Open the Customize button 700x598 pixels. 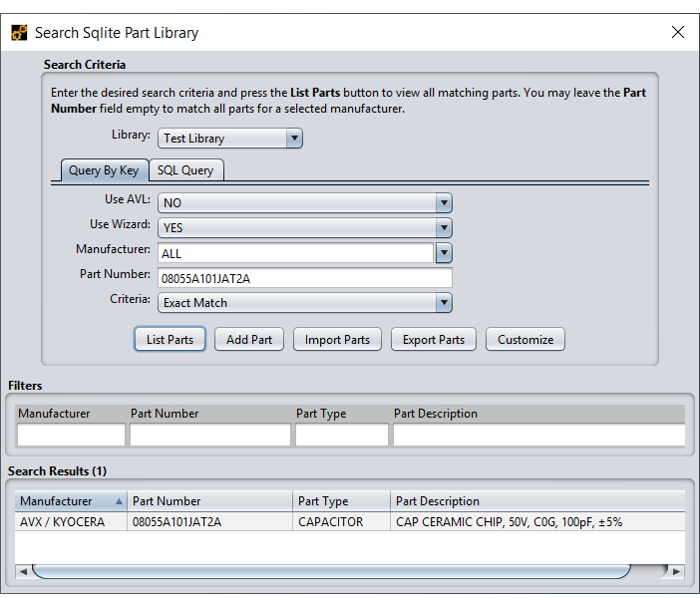coord(525,340)
